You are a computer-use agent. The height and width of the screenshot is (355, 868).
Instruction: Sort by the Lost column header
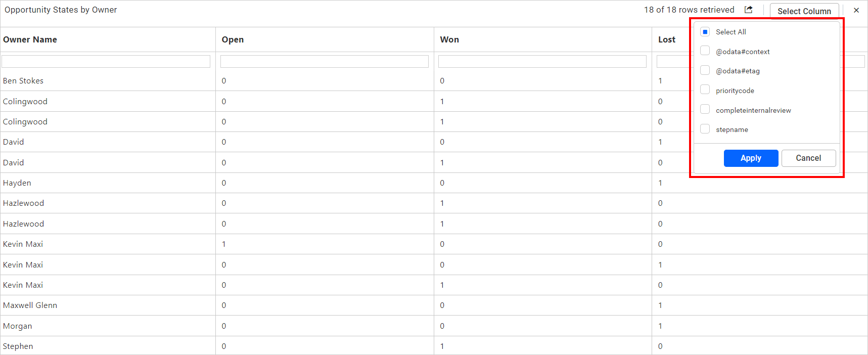[667, 39]
